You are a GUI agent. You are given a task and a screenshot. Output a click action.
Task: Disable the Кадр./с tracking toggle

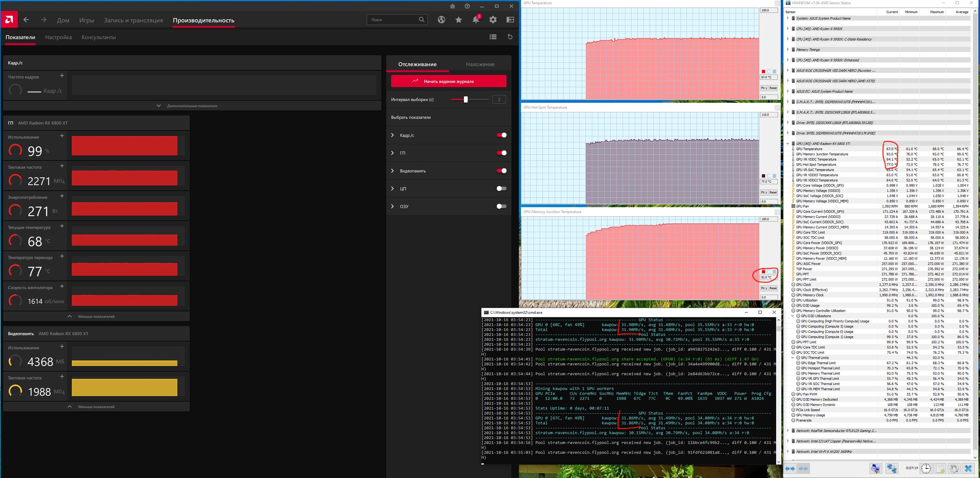coord(501,135)
